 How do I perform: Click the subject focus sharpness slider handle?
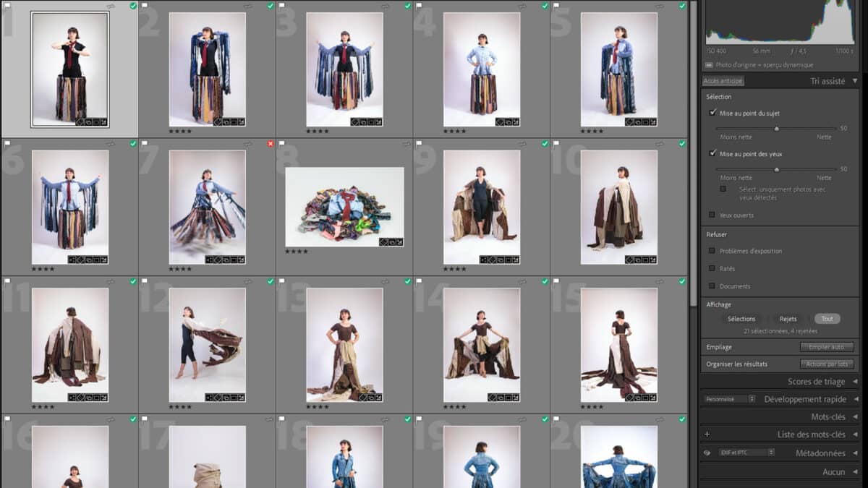point(777,129)
